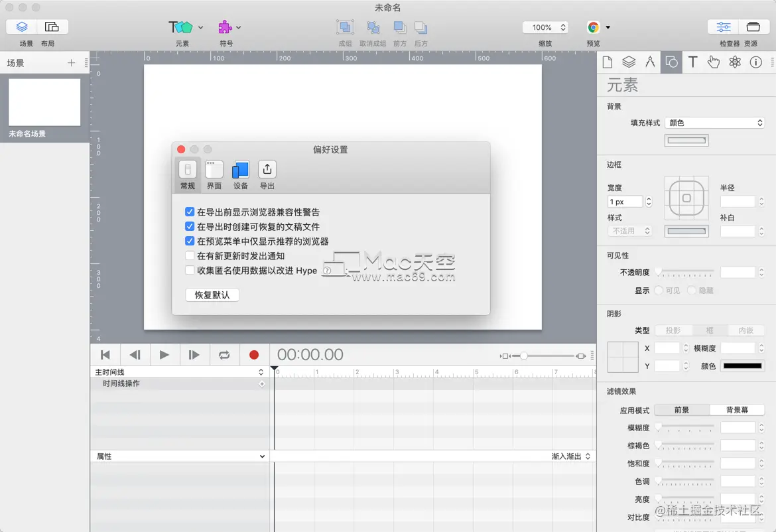The image size is (776, 532).
Task: Select the 可见 visible radio button
Action: [x=659, y=291]
